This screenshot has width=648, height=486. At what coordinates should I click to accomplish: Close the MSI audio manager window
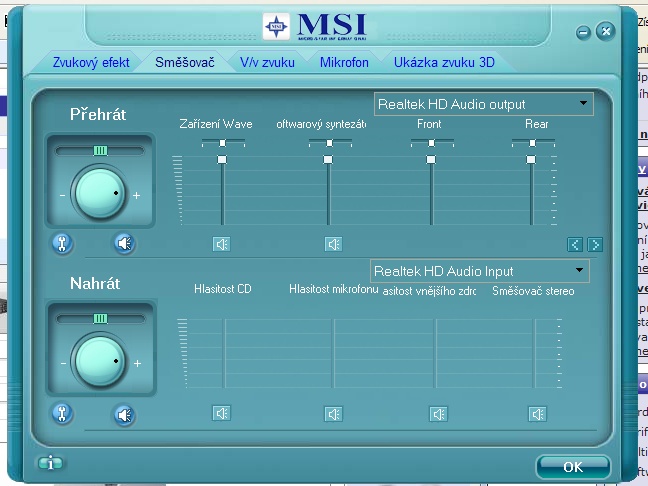pos(606,31)
